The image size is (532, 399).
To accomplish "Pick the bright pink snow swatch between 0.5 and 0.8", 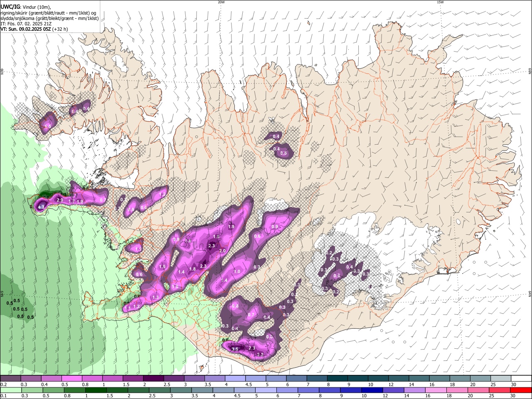I will tap(72, 379).
